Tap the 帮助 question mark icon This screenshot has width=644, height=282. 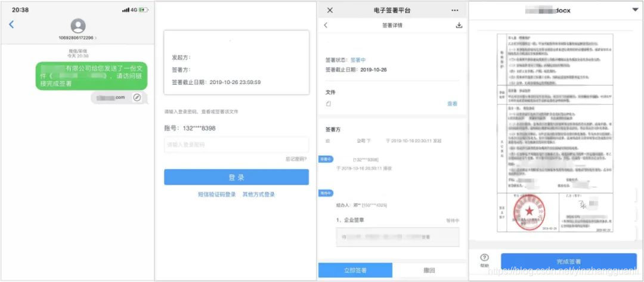[485, 258]
